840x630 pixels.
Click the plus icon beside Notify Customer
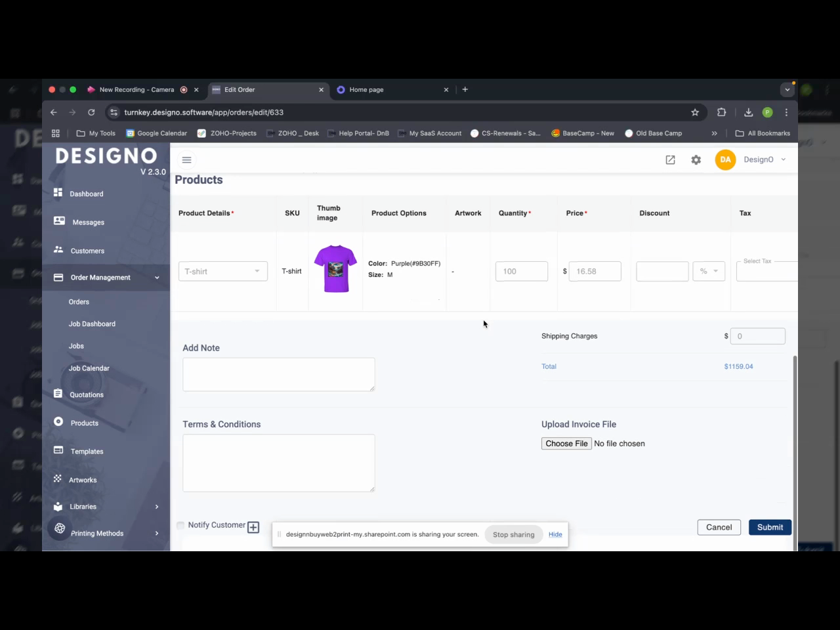point(253,527)
